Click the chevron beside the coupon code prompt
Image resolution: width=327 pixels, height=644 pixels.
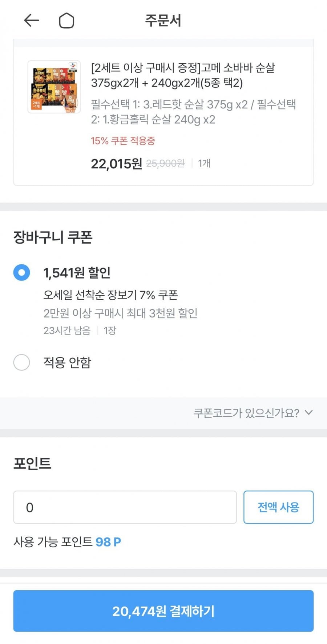point(308,413)
